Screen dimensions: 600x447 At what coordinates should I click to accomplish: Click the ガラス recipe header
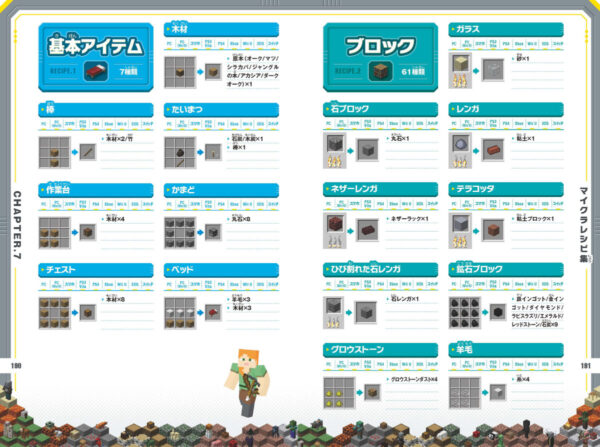[x=506, y=29]
